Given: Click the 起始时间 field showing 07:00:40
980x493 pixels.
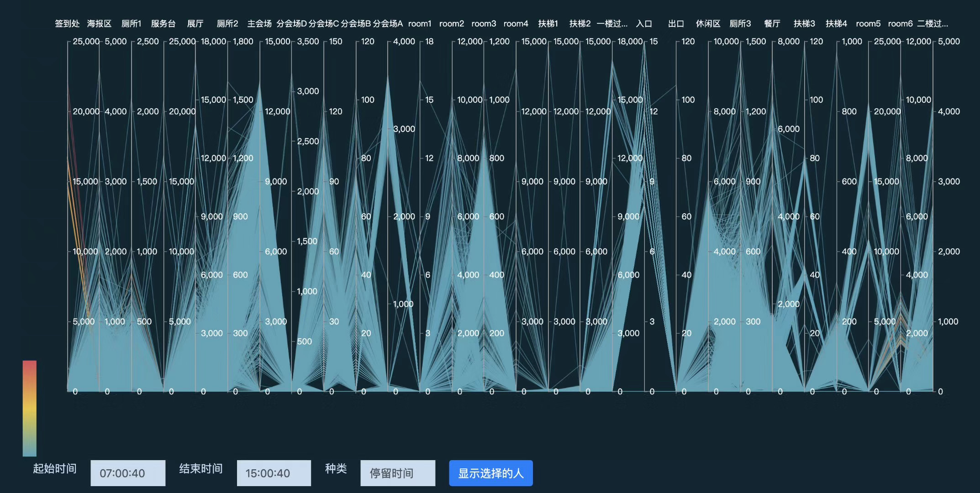Looking at the screenshot, I should click(x=128, y=473).
